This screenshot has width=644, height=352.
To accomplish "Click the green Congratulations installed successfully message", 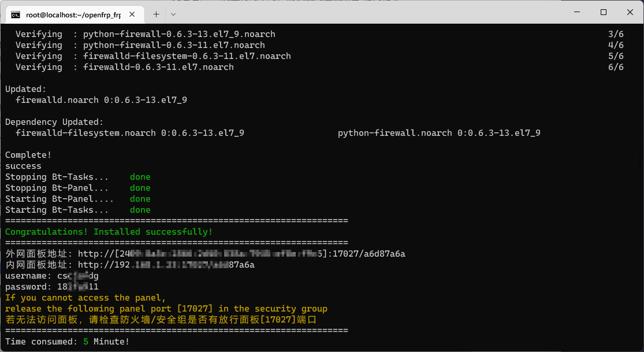I will tap(109, 232).
